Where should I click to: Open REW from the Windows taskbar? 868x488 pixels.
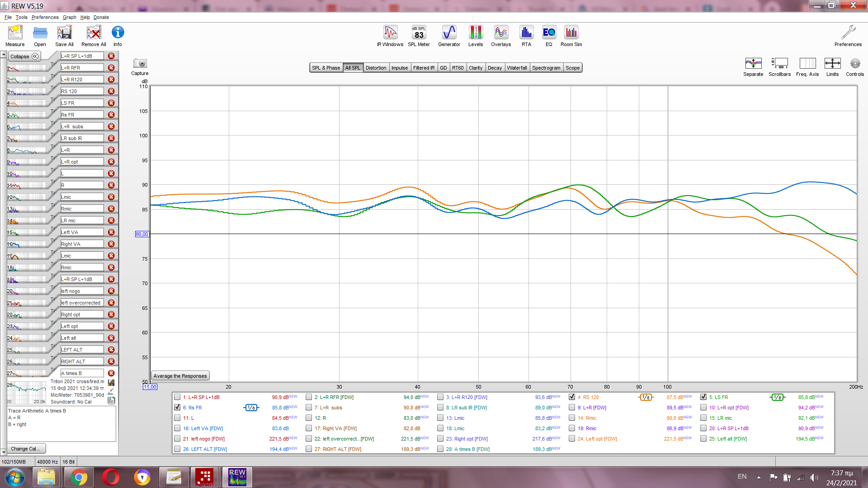pyautogui.click(x=237, y=477)
